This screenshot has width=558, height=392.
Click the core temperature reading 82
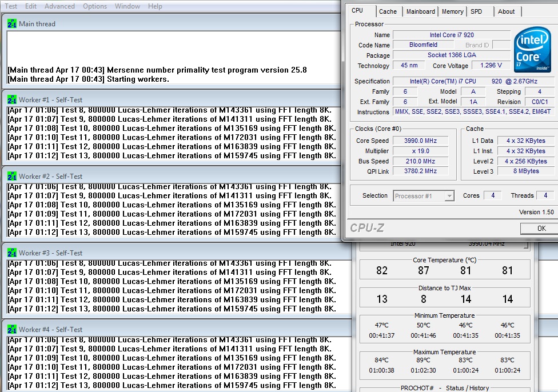tap(382, 271)
